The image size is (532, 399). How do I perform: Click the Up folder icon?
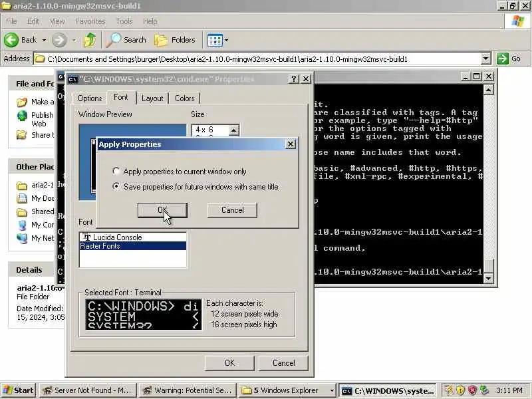(x=90, y=40)
